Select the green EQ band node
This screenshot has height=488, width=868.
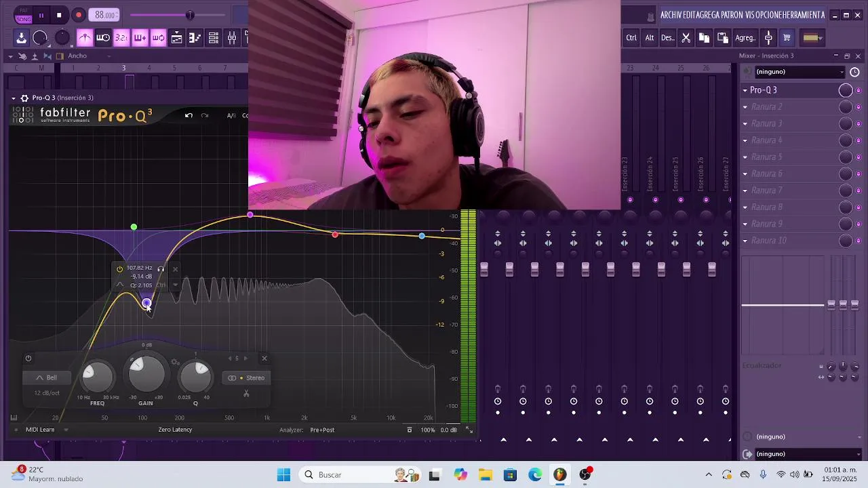tap(134, 227)
